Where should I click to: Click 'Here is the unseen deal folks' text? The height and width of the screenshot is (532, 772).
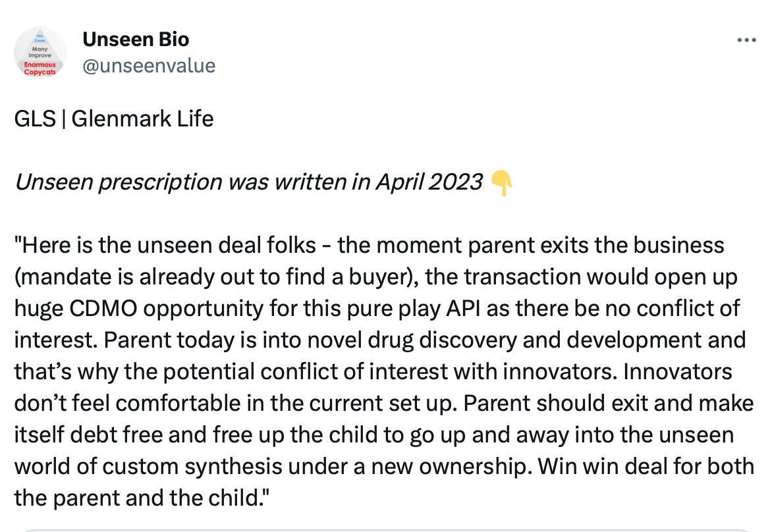[165, 245]
